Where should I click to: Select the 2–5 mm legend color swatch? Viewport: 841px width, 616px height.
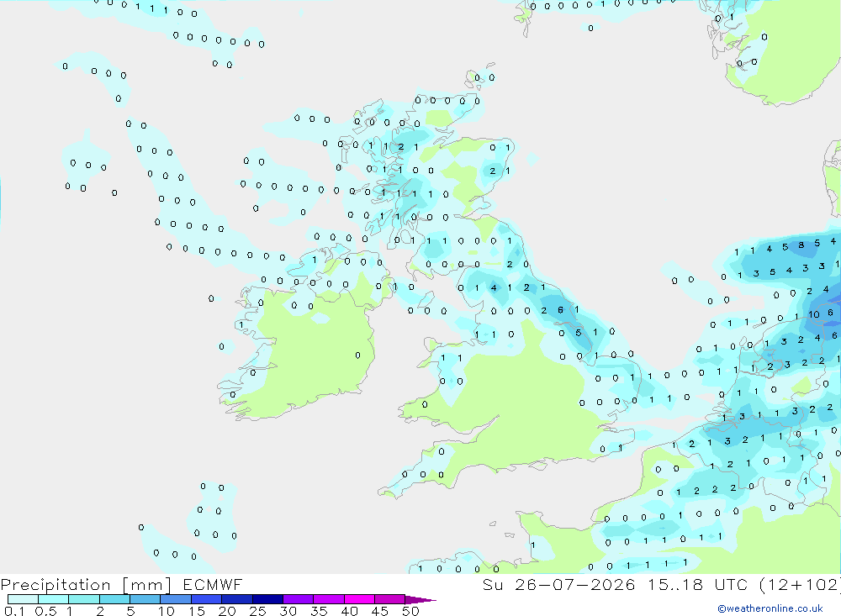(x=114, y=599)
